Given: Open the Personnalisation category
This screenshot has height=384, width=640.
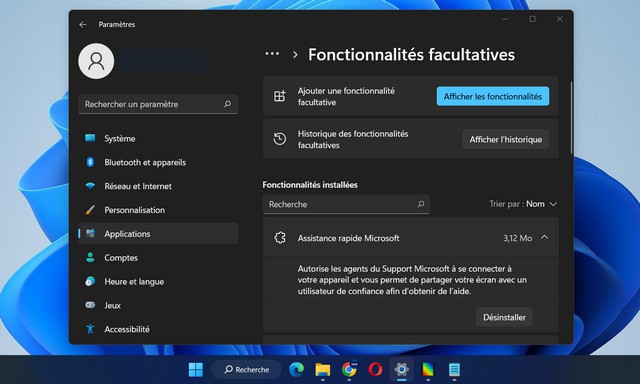Looking at the screenshot, I should click(x=158, y=210).
